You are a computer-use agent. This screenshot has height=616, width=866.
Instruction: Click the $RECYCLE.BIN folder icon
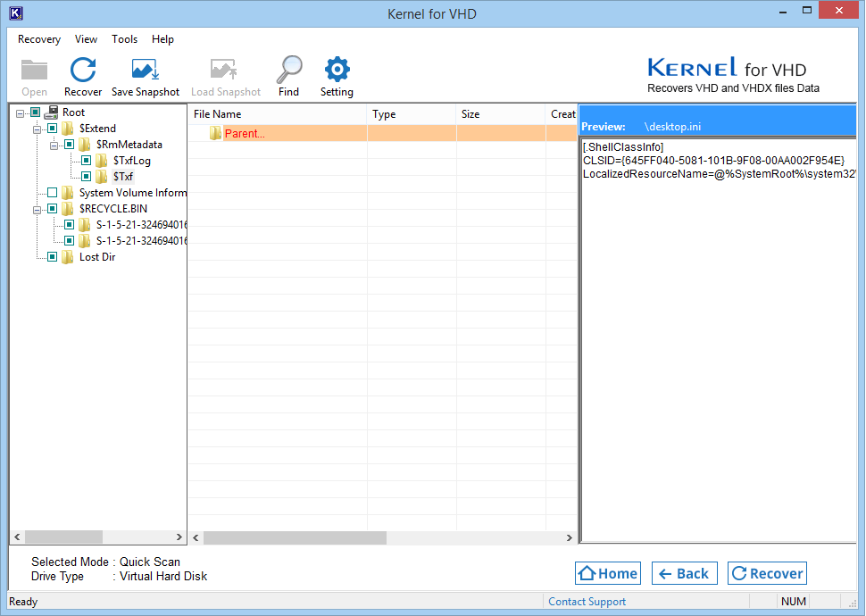point(68,209)
